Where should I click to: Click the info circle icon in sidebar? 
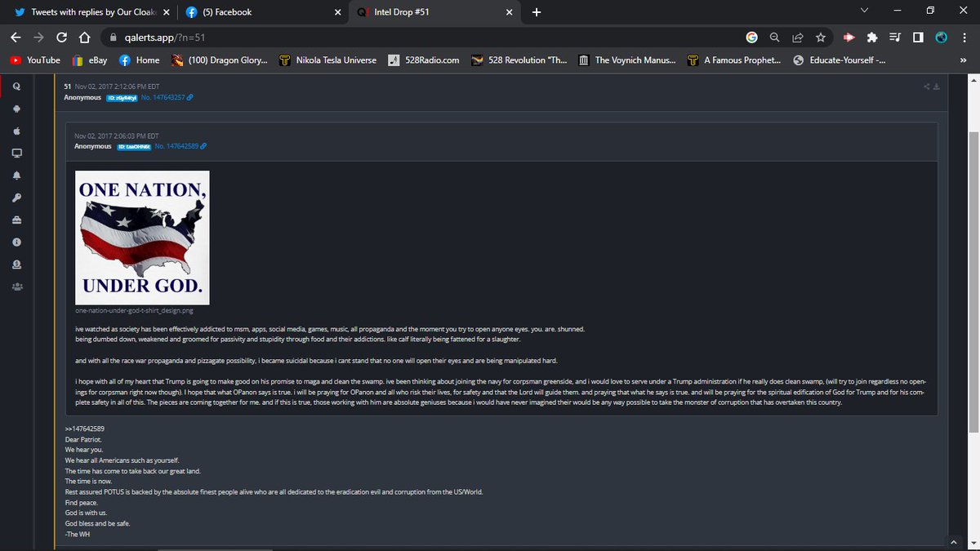(17, 242)
